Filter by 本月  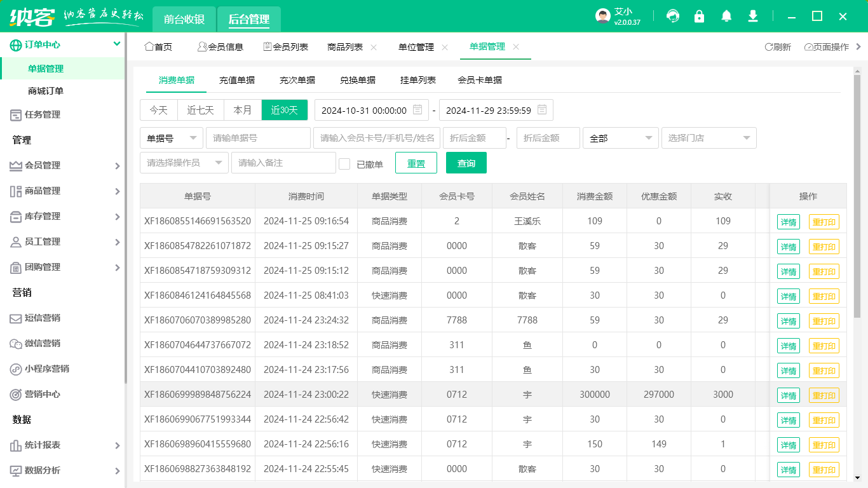[x=243, y=110]
